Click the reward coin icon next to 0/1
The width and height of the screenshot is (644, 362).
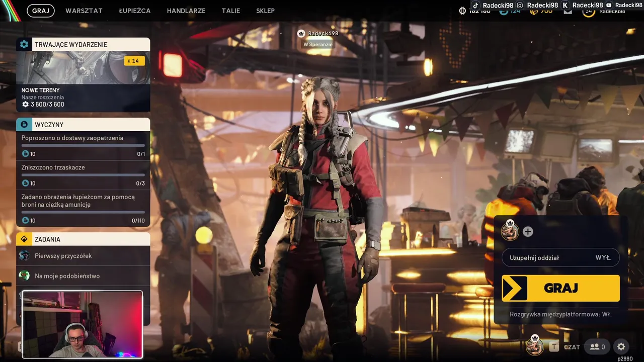(25, 154)
